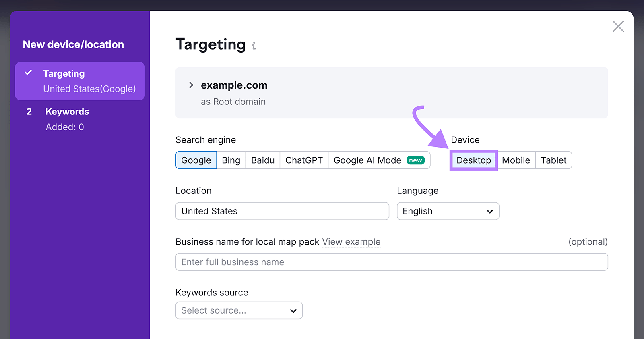The width and height of the screenshot is (644, 339).
Task: Go to Keywords step in sidebar
Action: coord(67,112)
